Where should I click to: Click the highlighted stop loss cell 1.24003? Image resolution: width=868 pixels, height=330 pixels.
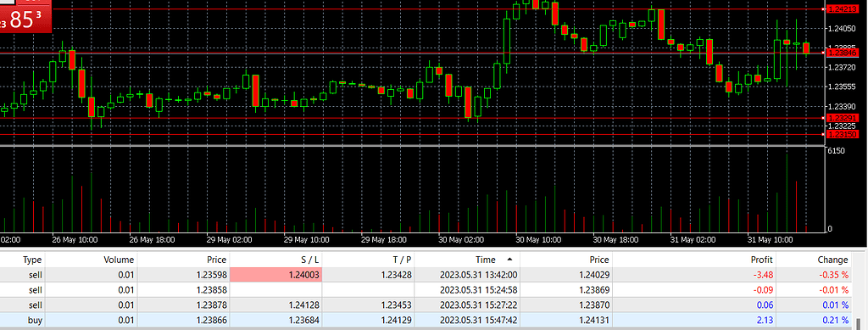point(275,275)
